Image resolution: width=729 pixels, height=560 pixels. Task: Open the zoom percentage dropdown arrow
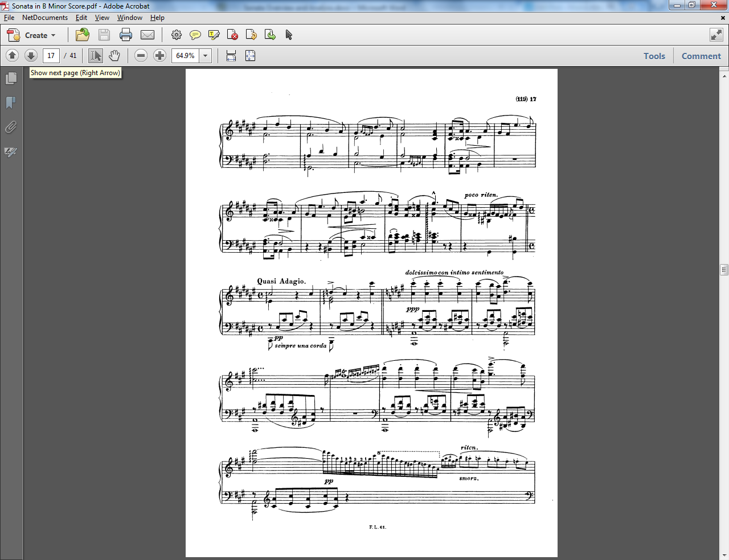coord(206,56)
